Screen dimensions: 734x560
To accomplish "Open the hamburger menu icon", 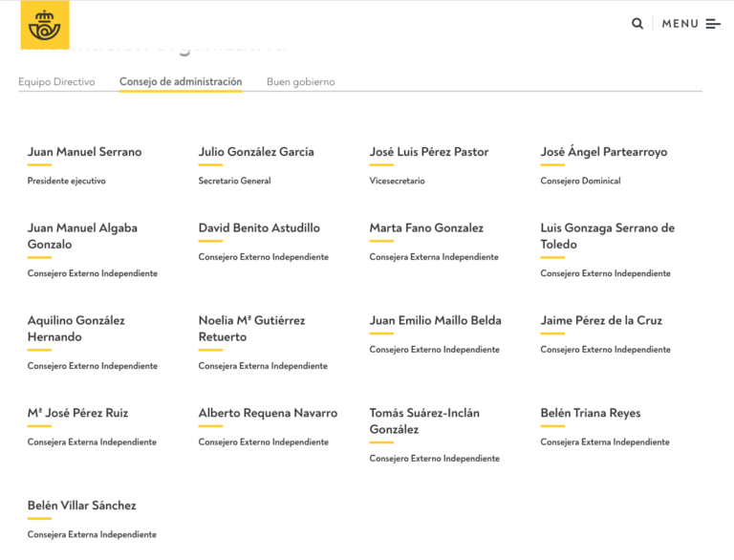I will point(713,24).
